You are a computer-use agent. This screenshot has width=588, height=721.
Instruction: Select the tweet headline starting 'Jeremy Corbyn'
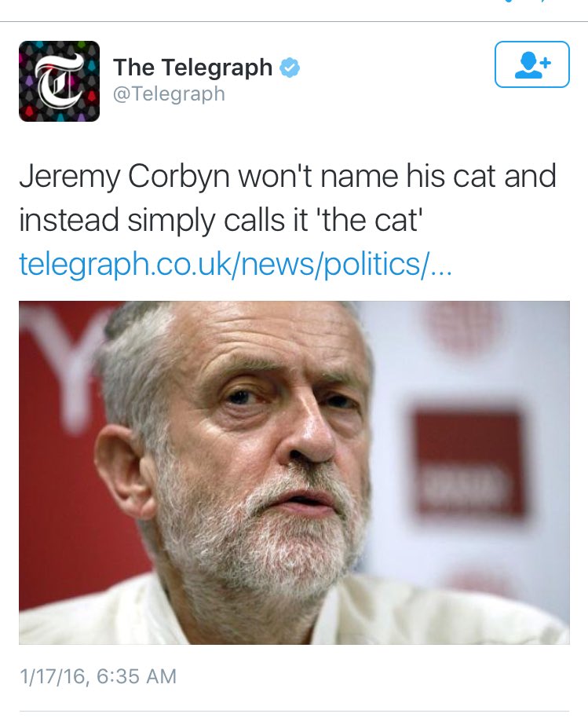288,198
